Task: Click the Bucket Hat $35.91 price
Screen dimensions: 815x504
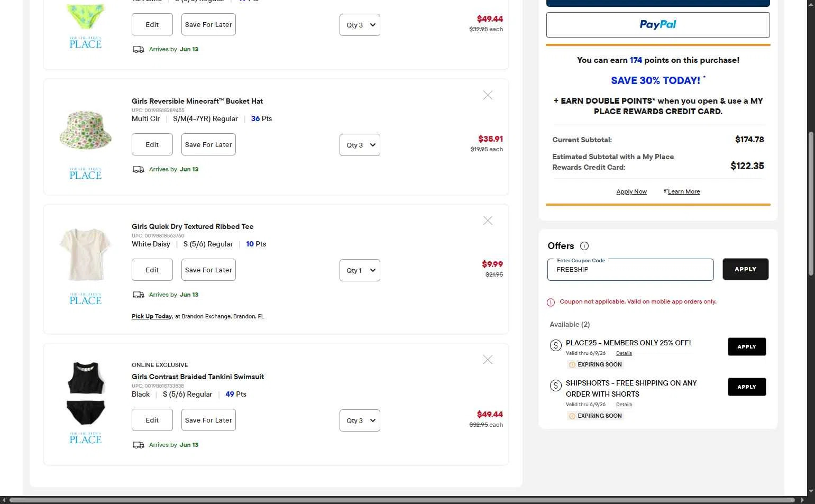Action: (x=490, y=139)
